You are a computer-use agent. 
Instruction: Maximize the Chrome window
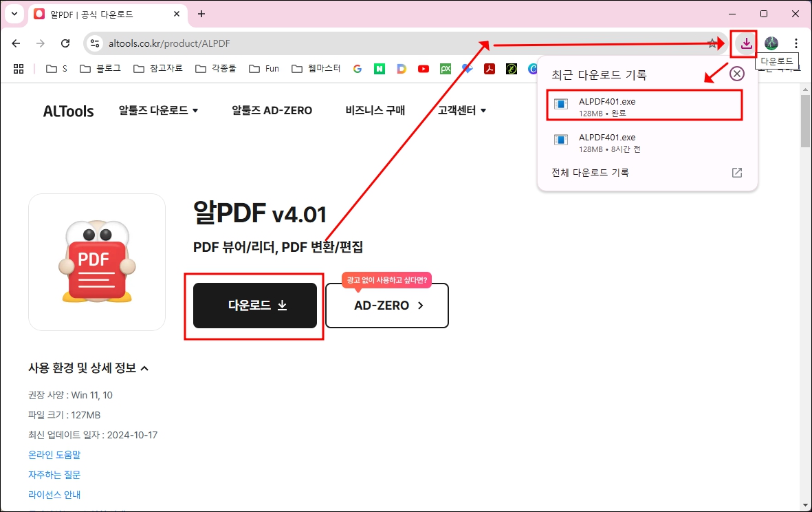point(764,14)
